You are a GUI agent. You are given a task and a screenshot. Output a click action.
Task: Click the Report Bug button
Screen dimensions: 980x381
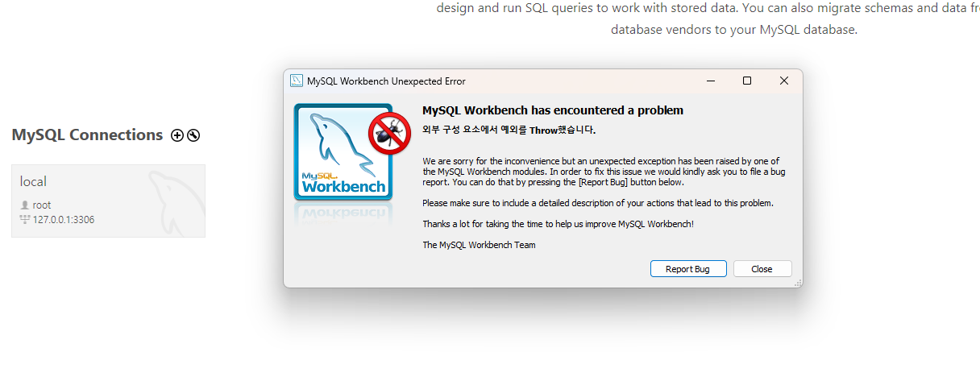tap(687, 269)
